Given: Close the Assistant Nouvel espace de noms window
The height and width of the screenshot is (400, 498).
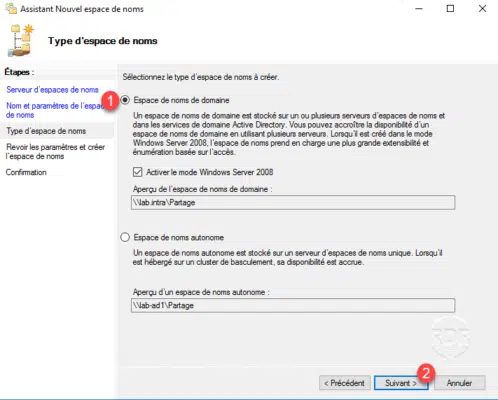Looking at the screenshot, I should coord(482,9).
